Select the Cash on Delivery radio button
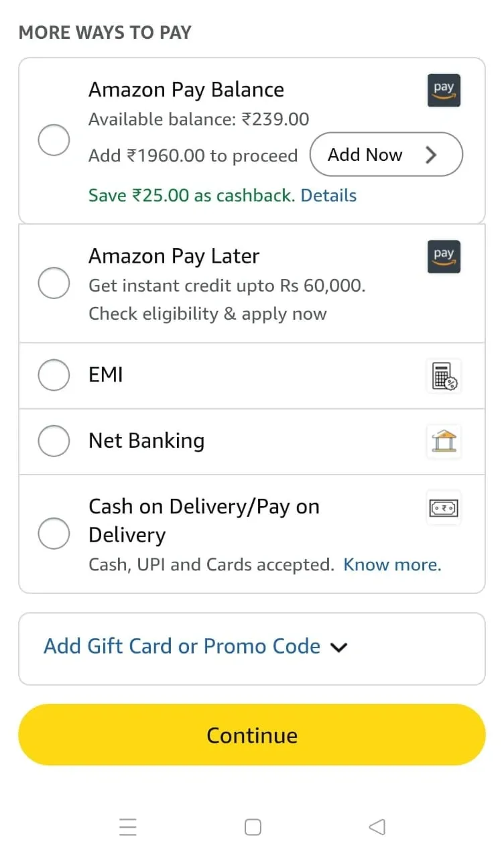This screenshot has height=858, width=504. point(54,534)
